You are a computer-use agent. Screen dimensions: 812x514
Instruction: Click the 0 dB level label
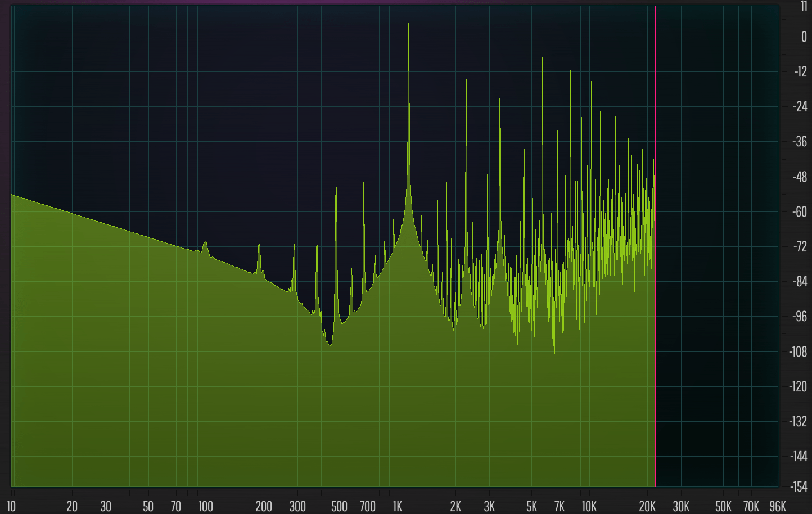(x=804, y=37)
